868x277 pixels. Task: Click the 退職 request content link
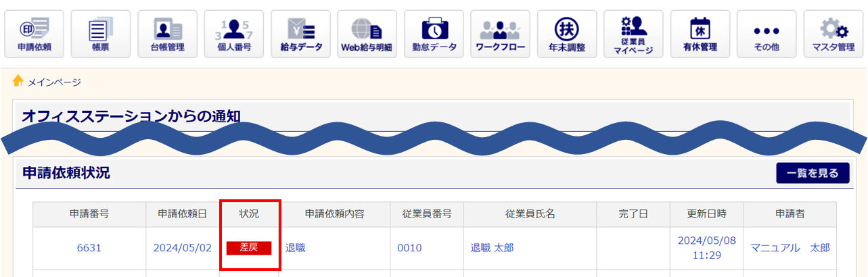pyautogui.click(x=295, y=248)
